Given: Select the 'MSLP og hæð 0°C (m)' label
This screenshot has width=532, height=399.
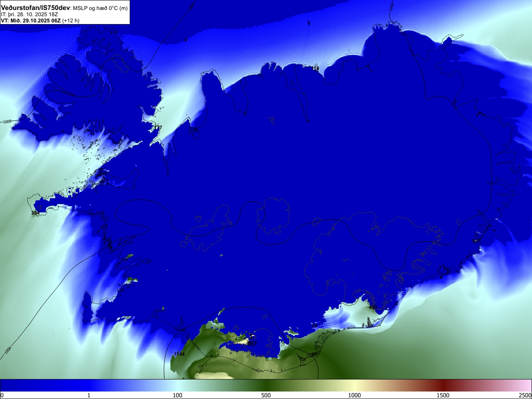Looking at the screenshot, I should coord(100,8).
